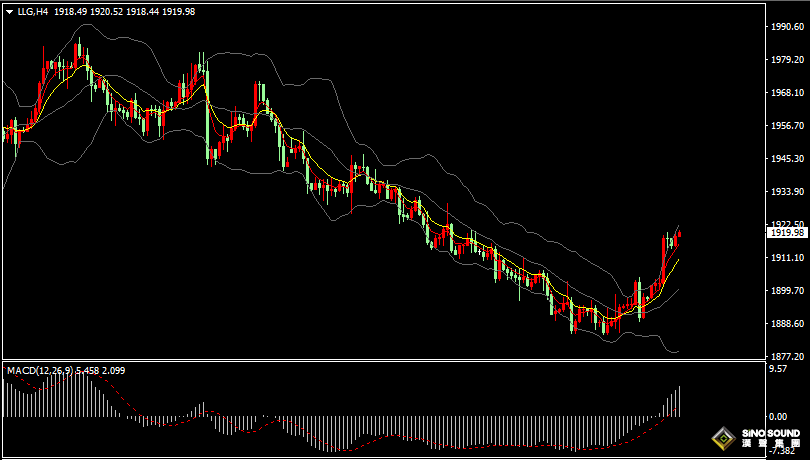The image size is (810, 460).
Task: Click the dropdown triangle beside LLG,H4
Action: [9, 11]
